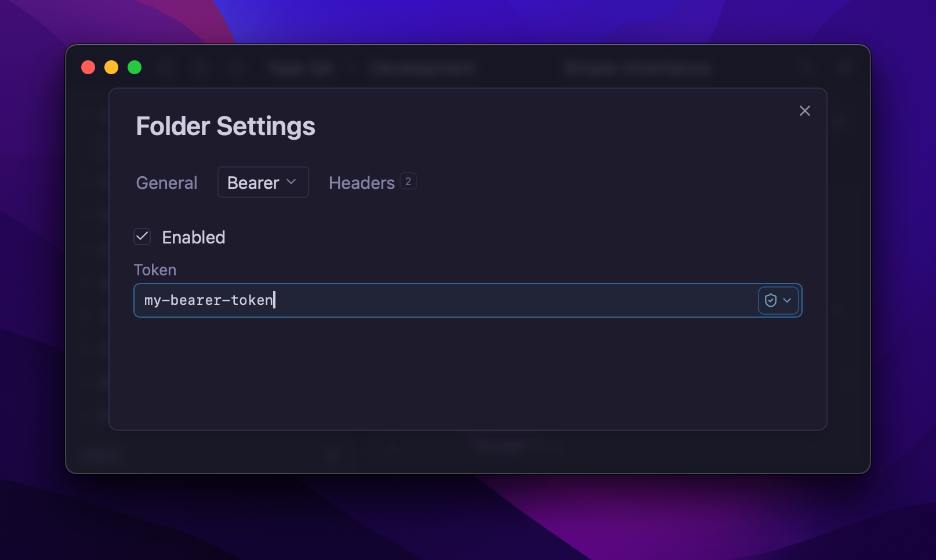This screenshot has height=560, width=936.
Task: Click the Token field label
Action: [x=155, y=270]
